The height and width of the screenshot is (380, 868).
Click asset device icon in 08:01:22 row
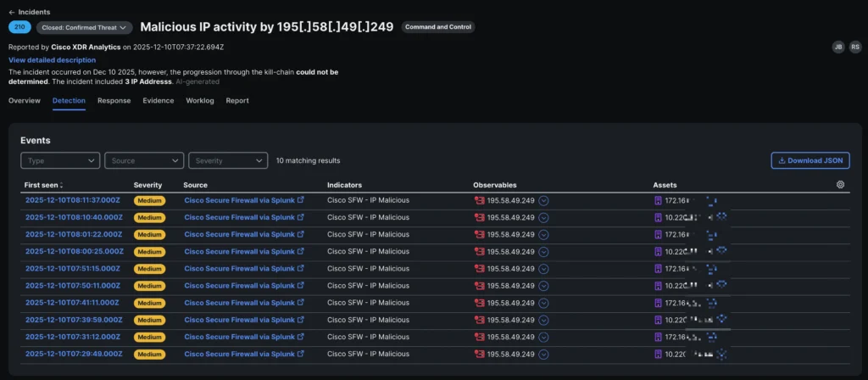[x=658, y=235]
